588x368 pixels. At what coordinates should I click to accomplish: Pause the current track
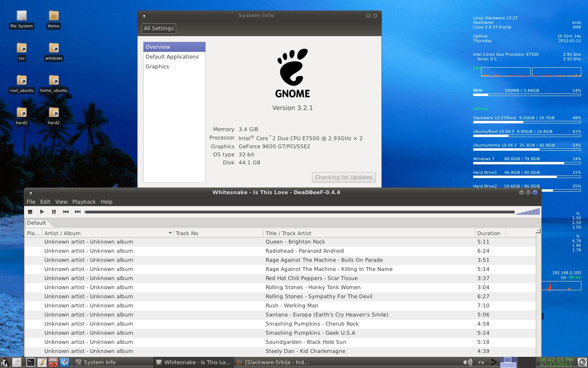(x=54, y=212)
